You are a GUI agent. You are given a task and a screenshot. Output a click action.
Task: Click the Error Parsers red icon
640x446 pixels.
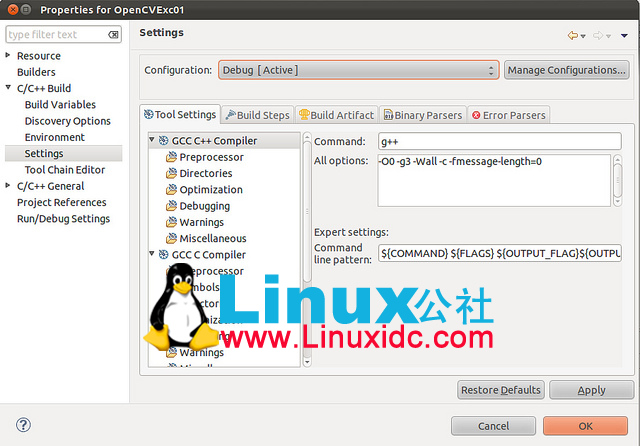click(476, 115)
